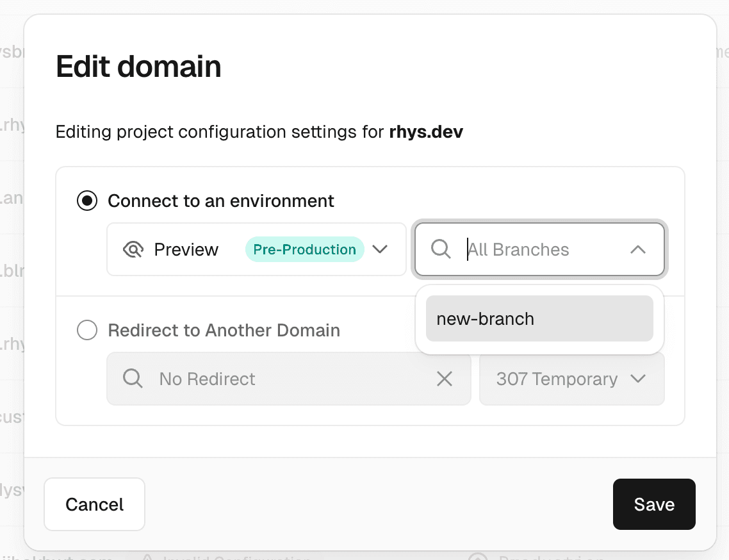Viewport: 729px width, 560px height.
Task: Collapse the All Branches dropdown
Action: point(638,249)
